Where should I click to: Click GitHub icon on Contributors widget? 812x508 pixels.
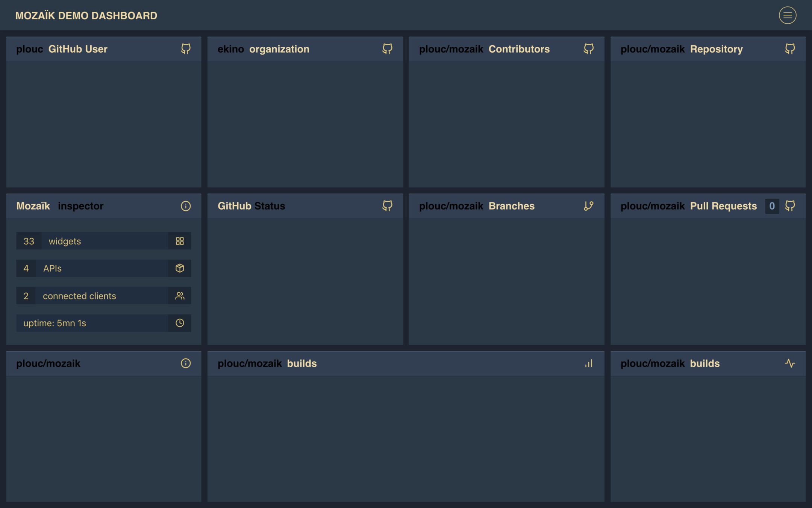(588, 49)
